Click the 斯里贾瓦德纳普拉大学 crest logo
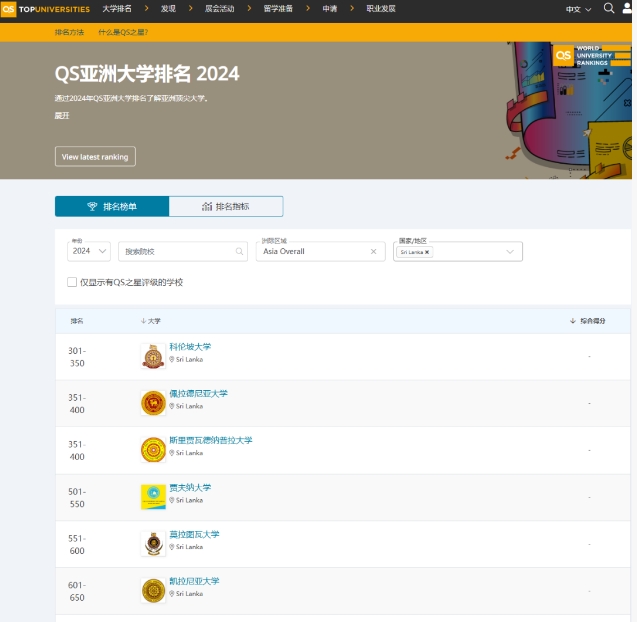The width and height of the screenshot is (637, 622). click(153, 450)
